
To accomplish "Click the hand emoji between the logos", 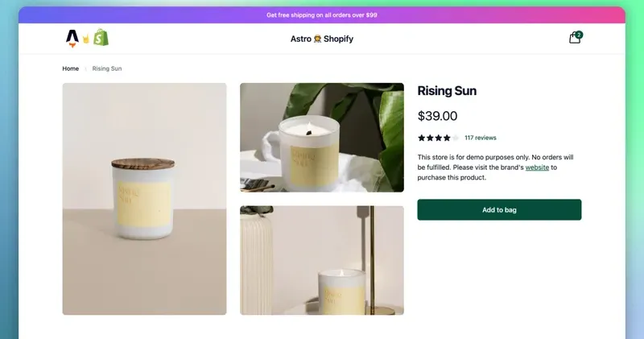I will tap(86, 38).
